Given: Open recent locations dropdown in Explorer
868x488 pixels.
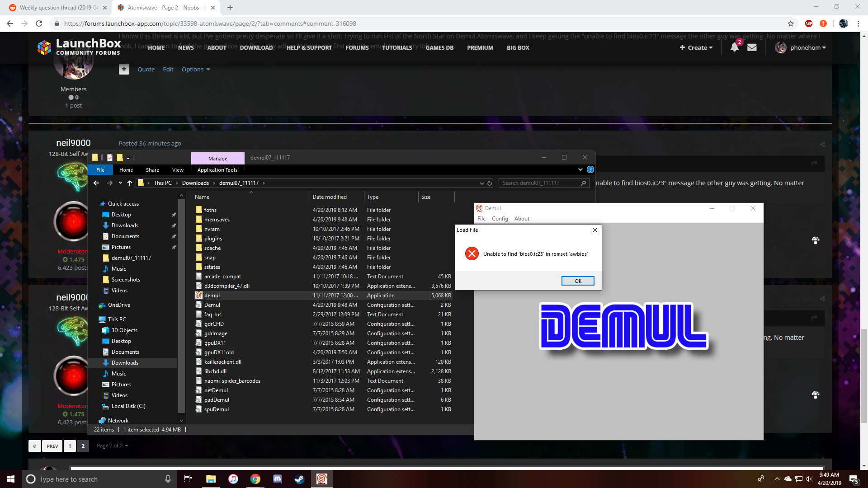Looking at the screenshot, I should point(120,183).
